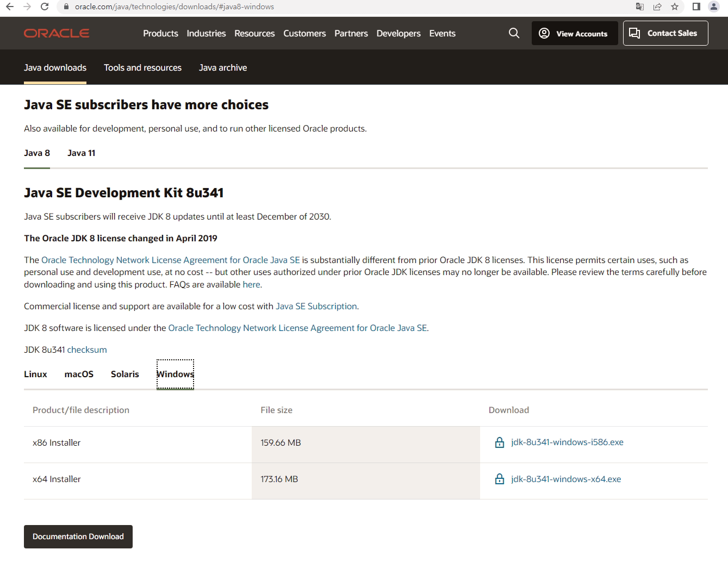Switch to Tools and resources tab
The width and height of the screenshot is (728, 562).
click(142, 67)
